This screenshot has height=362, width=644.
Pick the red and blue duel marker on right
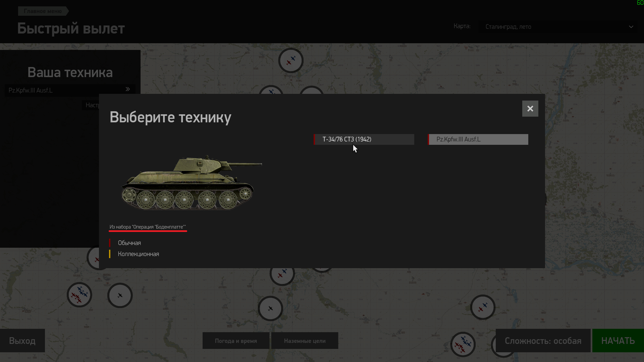pyautogui.click(x=483, y=307)
